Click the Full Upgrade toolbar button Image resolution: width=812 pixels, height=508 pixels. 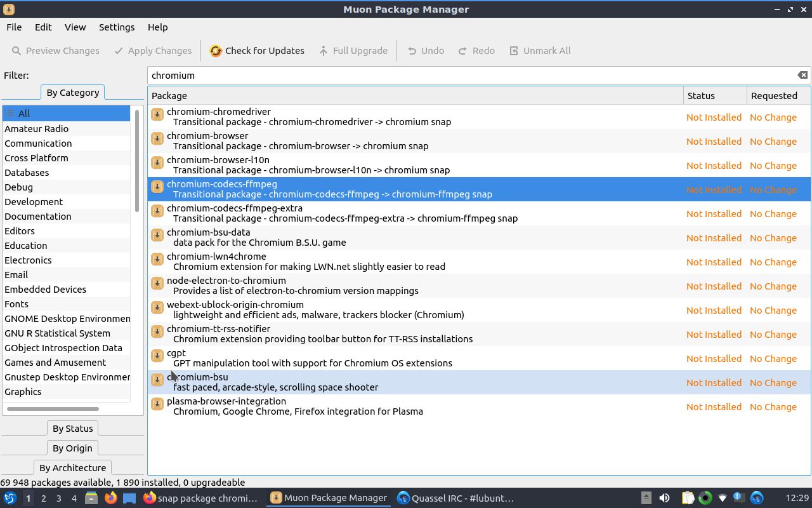pos(353,51)
